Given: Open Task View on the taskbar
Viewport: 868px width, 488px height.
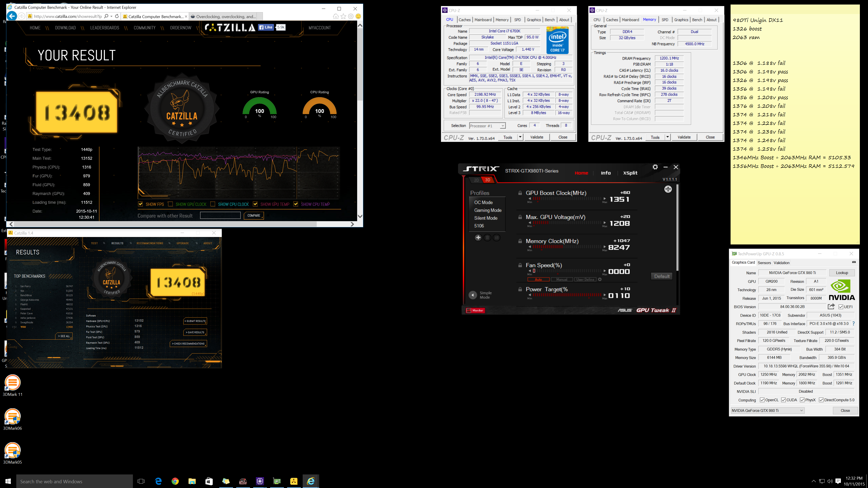Looking at the screenshot, I should tap(141, 481).
